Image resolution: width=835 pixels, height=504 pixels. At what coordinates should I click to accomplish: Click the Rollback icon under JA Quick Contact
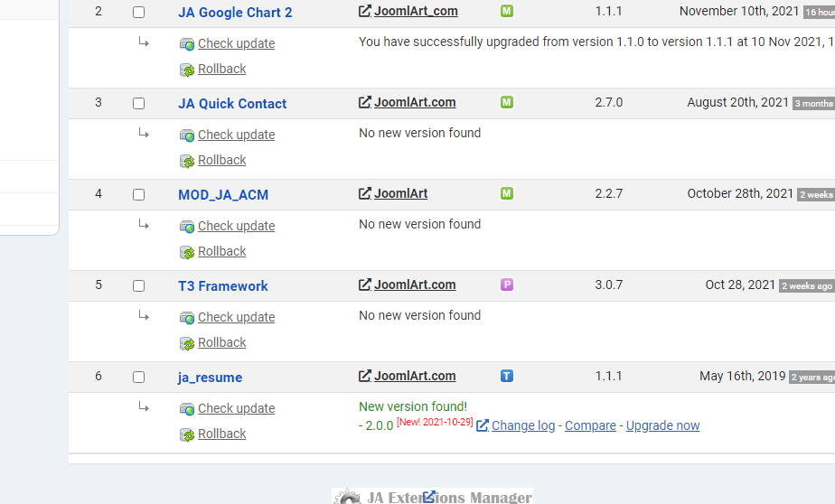click(x=187, y=161)
